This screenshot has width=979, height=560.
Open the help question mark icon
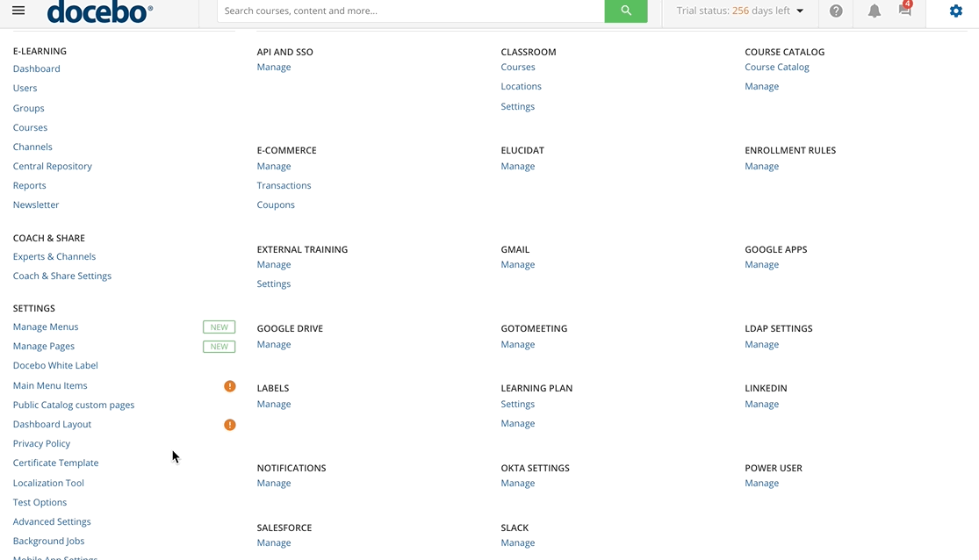tap(836, 11)
